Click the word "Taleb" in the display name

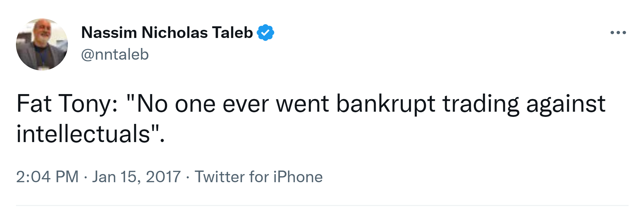point(232,33)
